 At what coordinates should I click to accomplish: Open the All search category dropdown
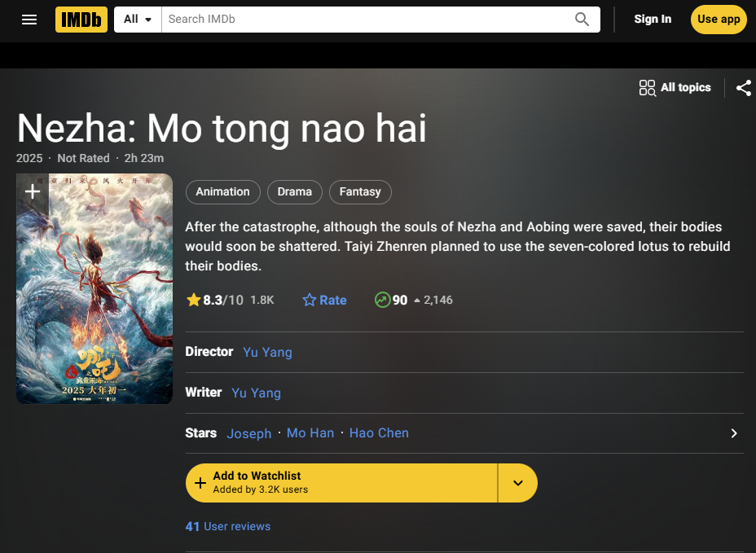(x=138, y=20)
